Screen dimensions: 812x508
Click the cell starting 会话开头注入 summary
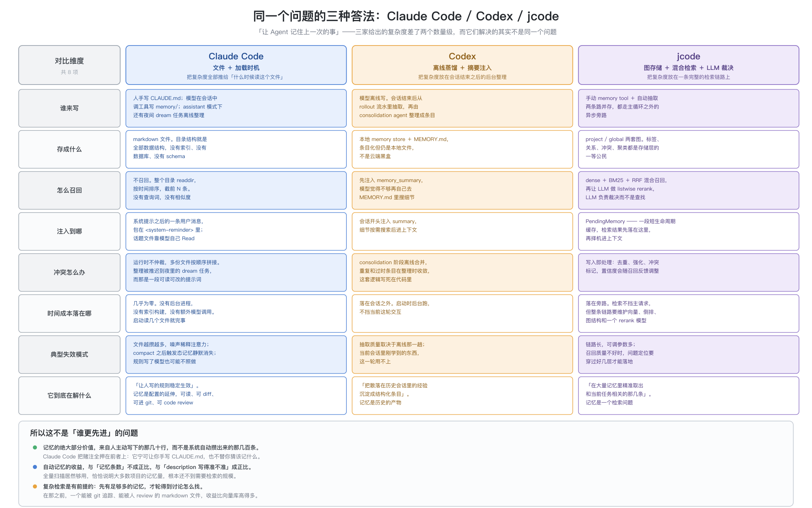click(x=462, y=231)
